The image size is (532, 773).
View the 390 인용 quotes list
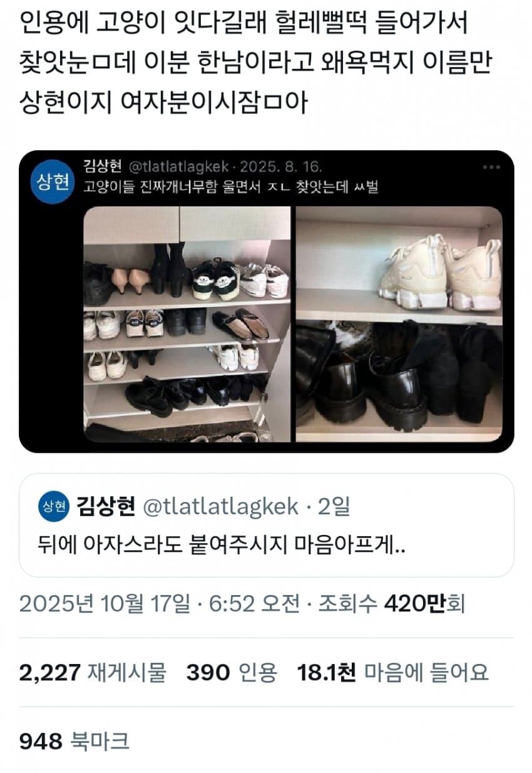[232, 673]
